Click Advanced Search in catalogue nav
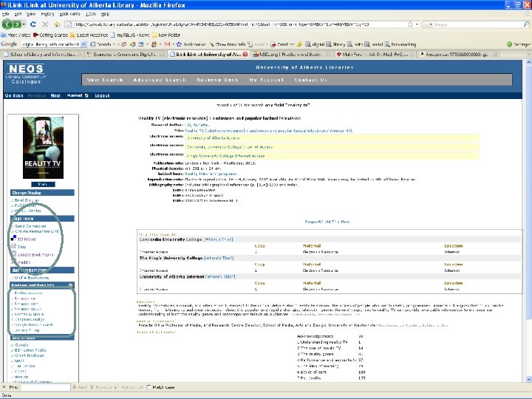 click(x=160, y=80)
